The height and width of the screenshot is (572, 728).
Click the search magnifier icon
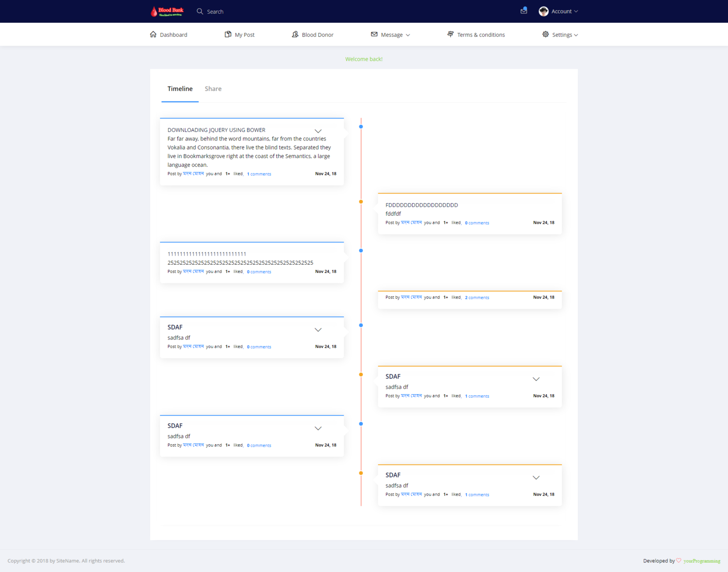(200, 11)
